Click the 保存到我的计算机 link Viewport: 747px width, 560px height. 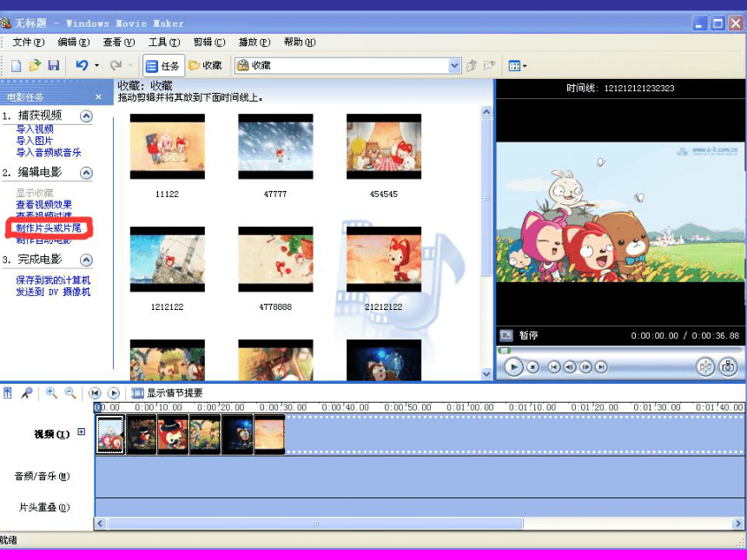(x=53, y=280)
